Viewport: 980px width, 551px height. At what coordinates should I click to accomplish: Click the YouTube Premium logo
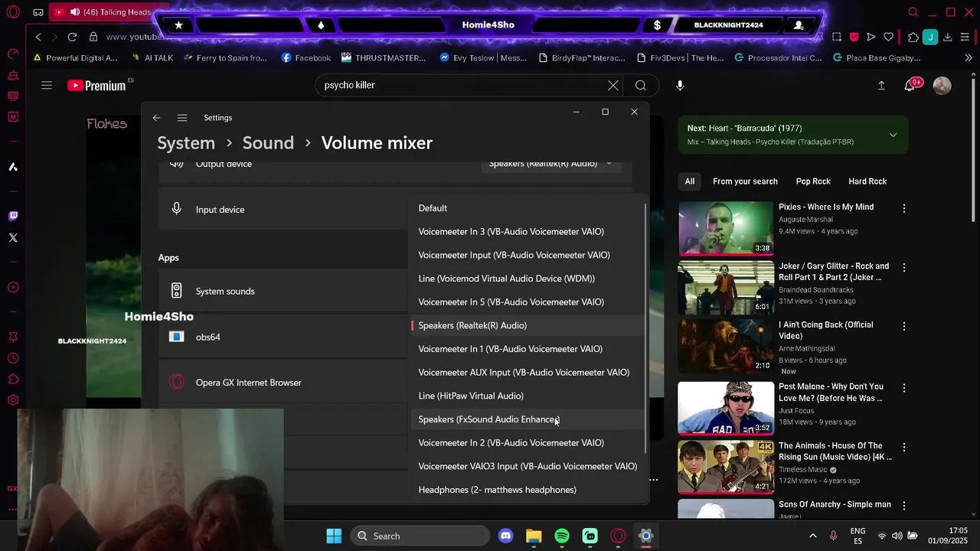coord(96,86)
